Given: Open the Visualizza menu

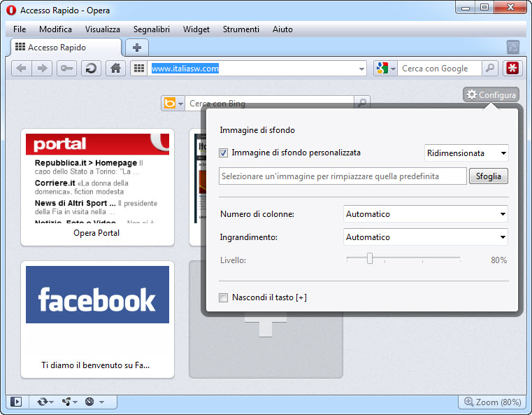Looking at the screenshot, I should click(x=103, y=29).
